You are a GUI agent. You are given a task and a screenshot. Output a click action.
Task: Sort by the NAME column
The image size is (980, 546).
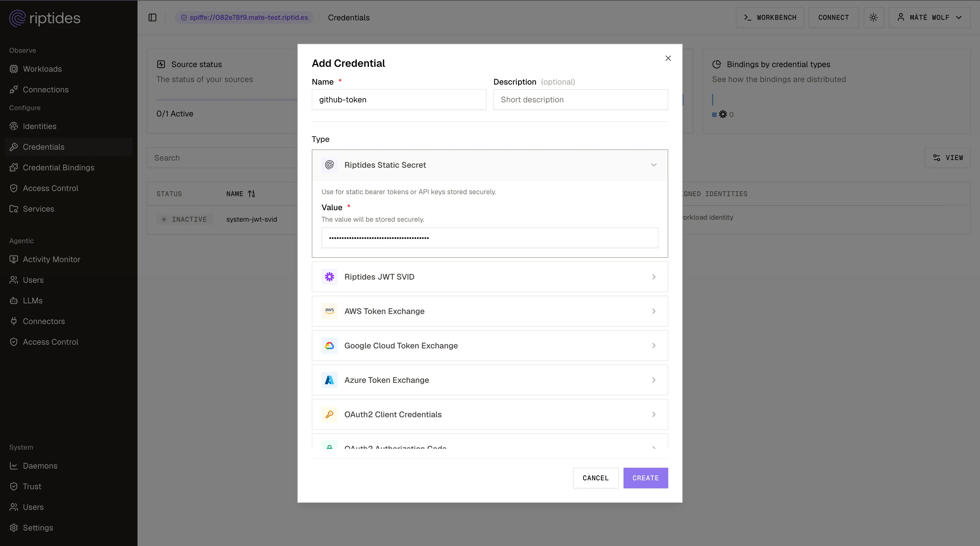click(x=240, y=194)
